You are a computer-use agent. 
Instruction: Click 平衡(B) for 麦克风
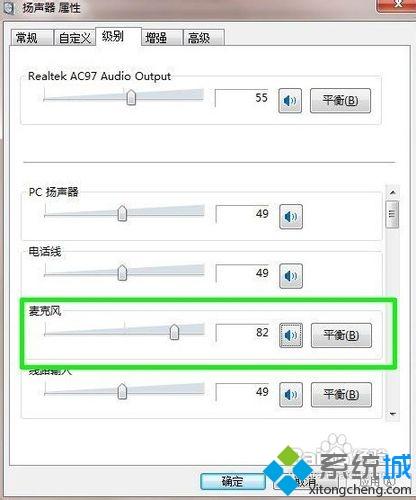pos(341,335)
